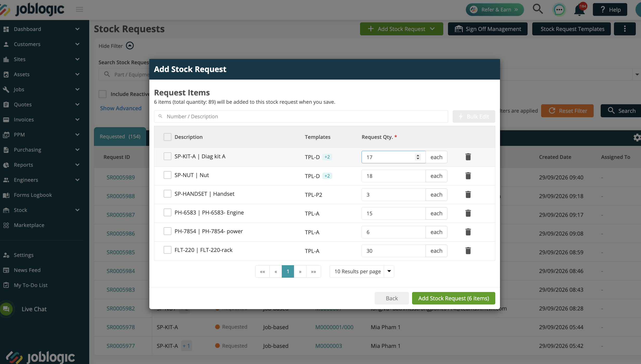Click the Reset Filter button

(567, 111)
